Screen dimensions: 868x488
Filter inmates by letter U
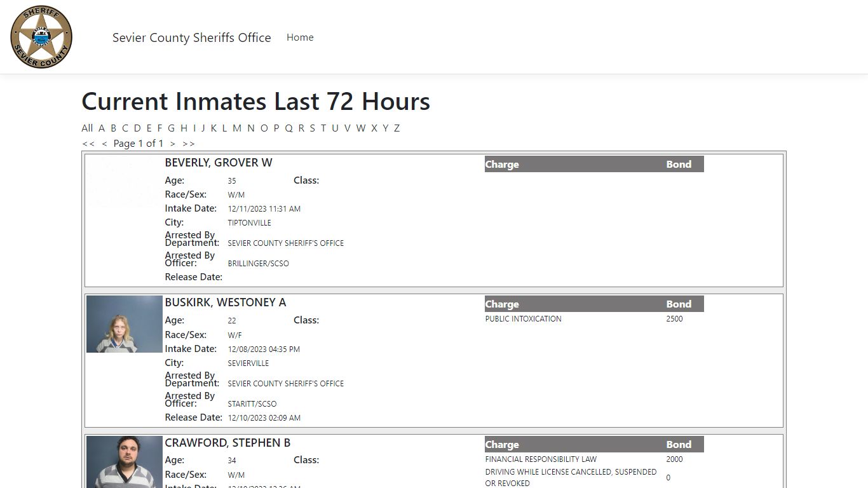pos(335,128)
